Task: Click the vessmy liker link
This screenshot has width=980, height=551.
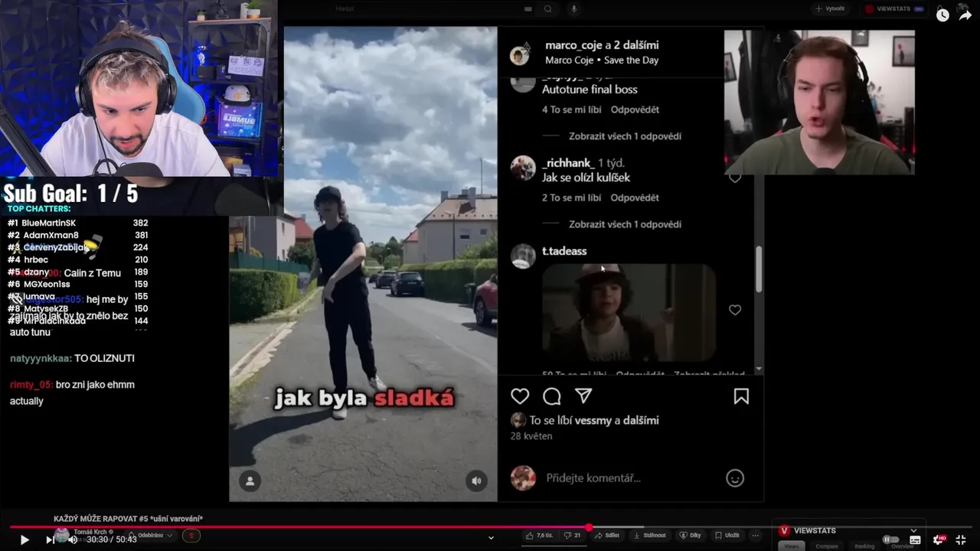Action: click(x=593, y=420)
